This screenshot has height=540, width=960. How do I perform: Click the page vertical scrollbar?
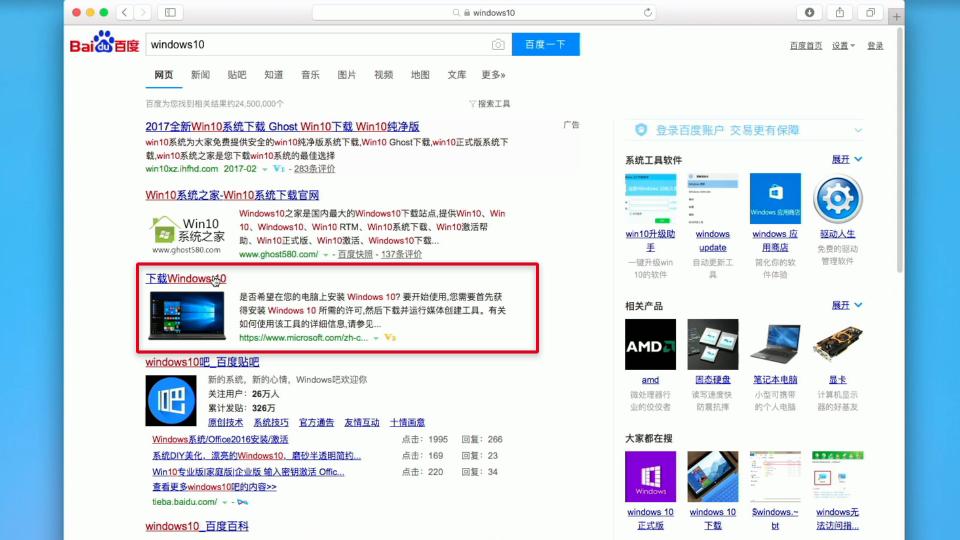point(899,150)
